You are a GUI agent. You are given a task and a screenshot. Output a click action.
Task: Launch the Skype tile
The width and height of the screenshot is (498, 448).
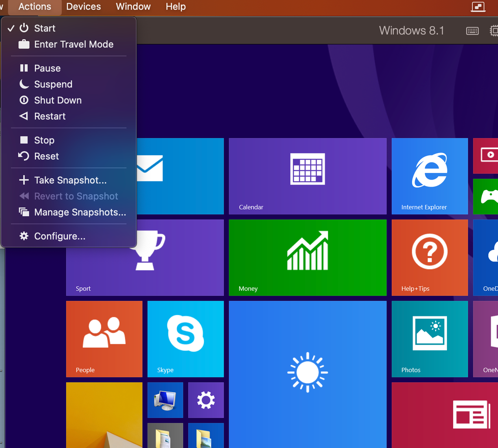[186, 339]
